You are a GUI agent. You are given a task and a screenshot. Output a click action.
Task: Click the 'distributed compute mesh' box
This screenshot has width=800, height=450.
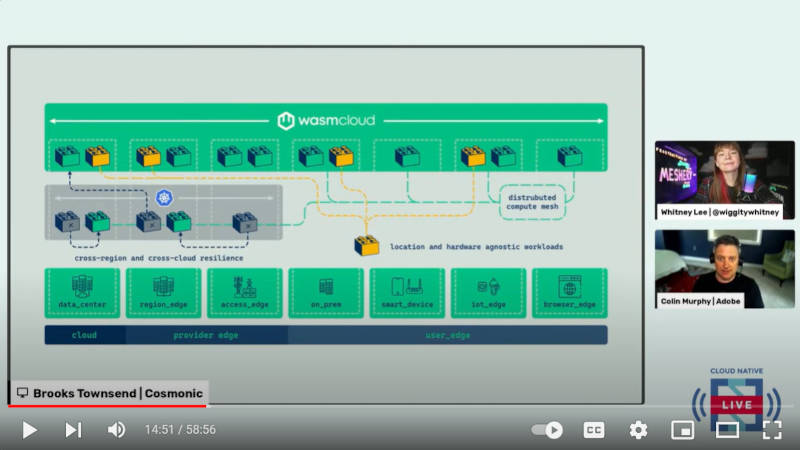[x=532, y=202]
